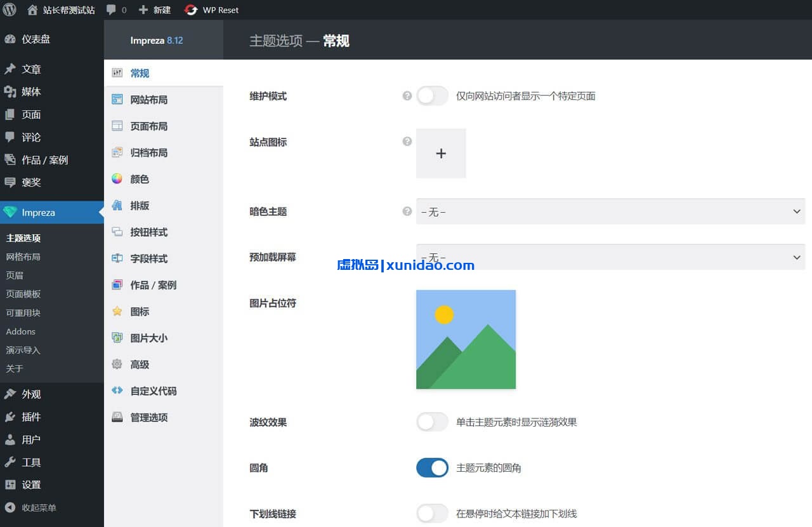This screenshot has width=812, height=527.
Task: Toggle 下划线链接 underline links switch
Action: pyautogui.click(x=432, y=513)
